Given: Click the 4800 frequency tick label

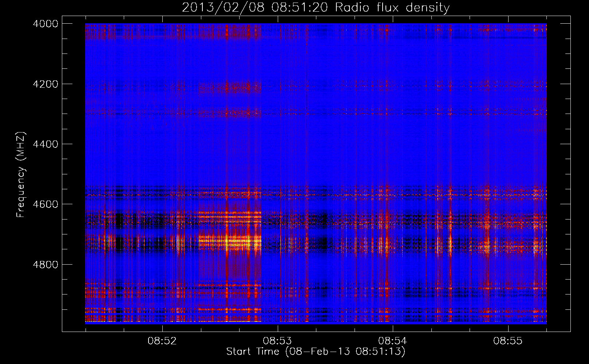Looking at the screenshot, I should pyautogui.click(x=46, y=265).
